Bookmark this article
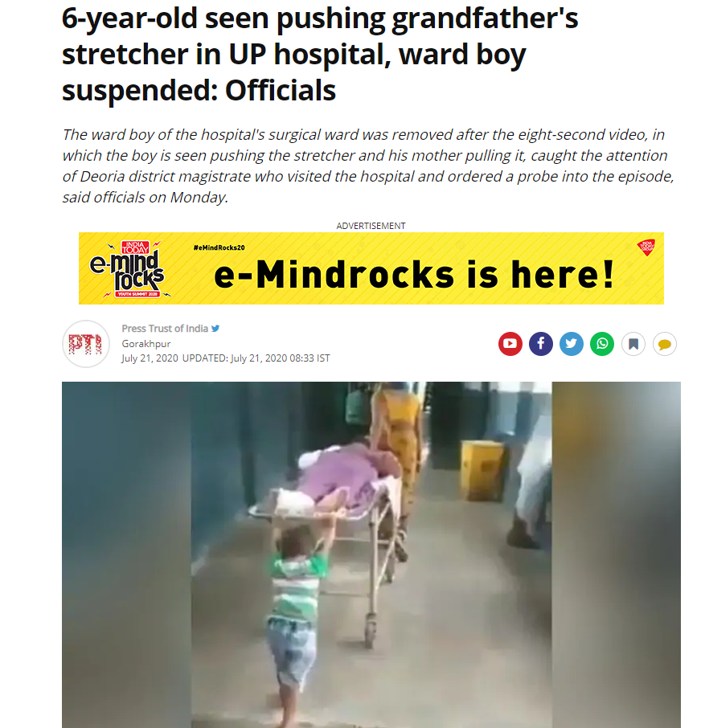This screenshot has width=705, height=728. click(x=633, y=344)
